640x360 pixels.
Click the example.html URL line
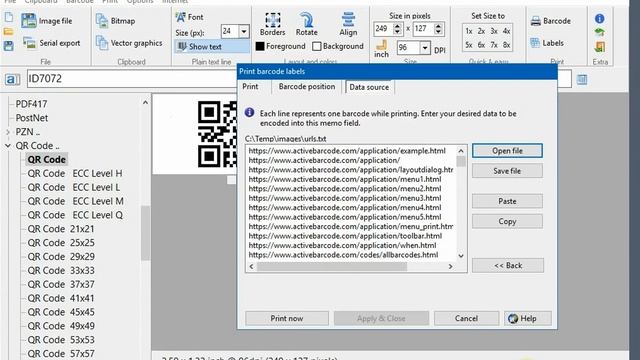click(347, 151)
